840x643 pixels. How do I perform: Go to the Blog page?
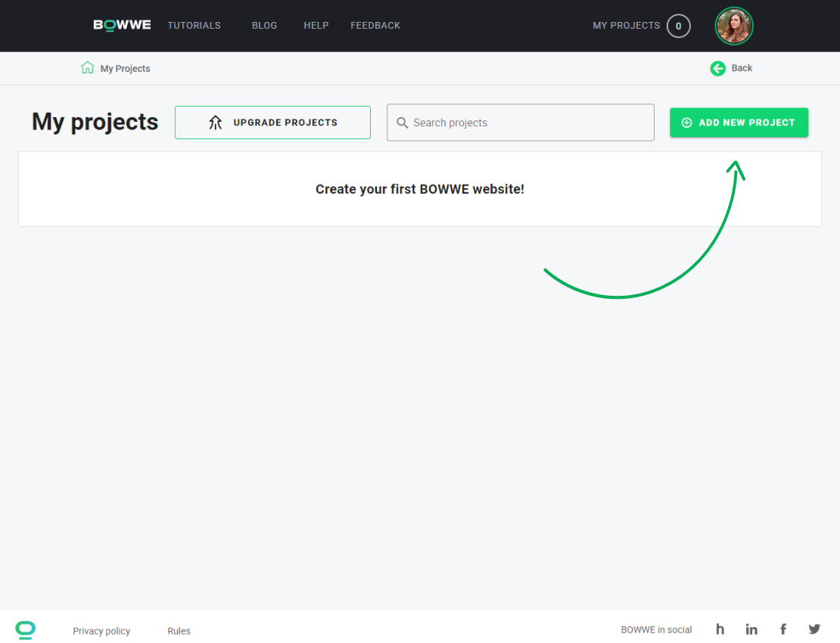click(265, 25)
